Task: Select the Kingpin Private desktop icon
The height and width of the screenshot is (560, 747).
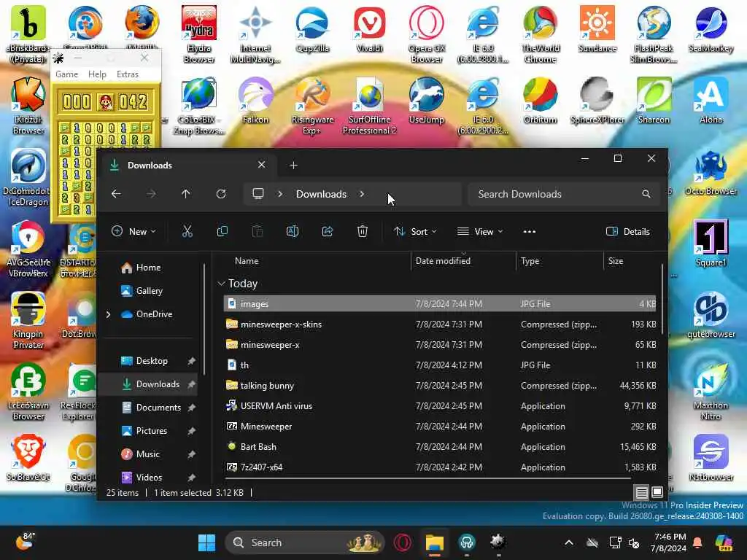Action: pyautogui.click(x=28, y=320)
